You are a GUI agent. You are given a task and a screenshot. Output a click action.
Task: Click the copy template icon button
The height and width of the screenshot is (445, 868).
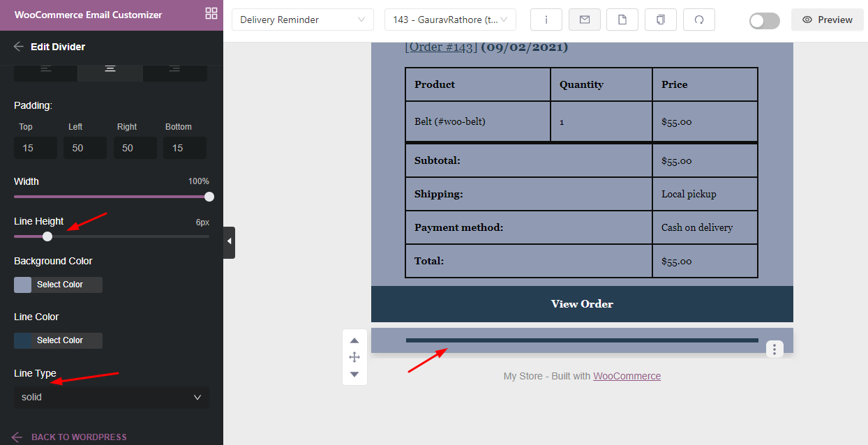(x=661, y=20)
